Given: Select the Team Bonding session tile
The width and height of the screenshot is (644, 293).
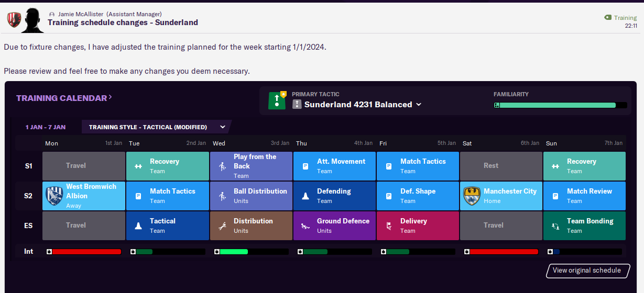Looking at the screenshot, I should [x=584, y=226].
